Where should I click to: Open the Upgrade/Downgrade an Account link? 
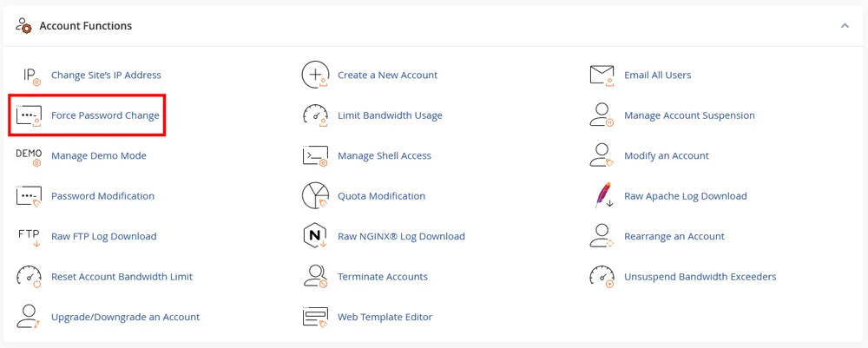[125, 317]
